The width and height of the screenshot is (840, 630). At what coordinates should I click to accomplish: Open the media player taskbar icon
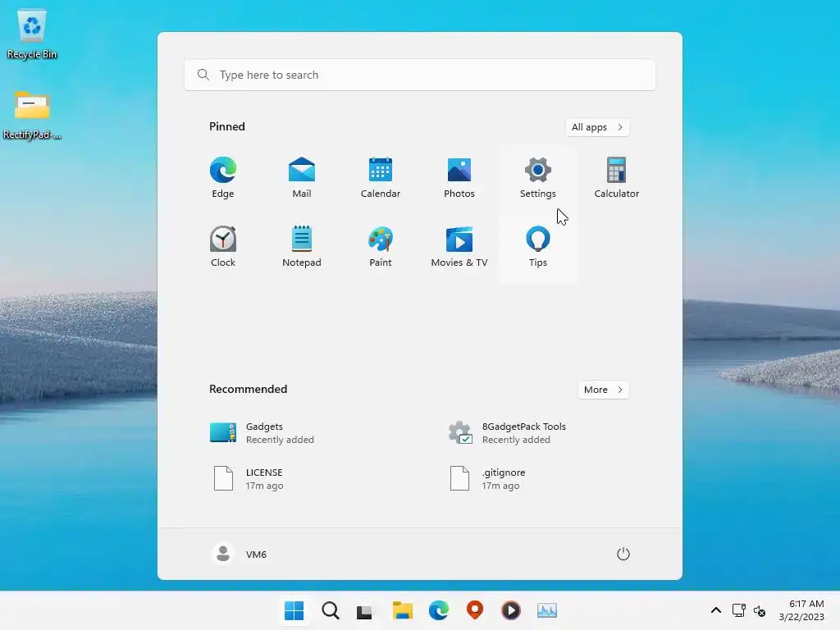511,610
